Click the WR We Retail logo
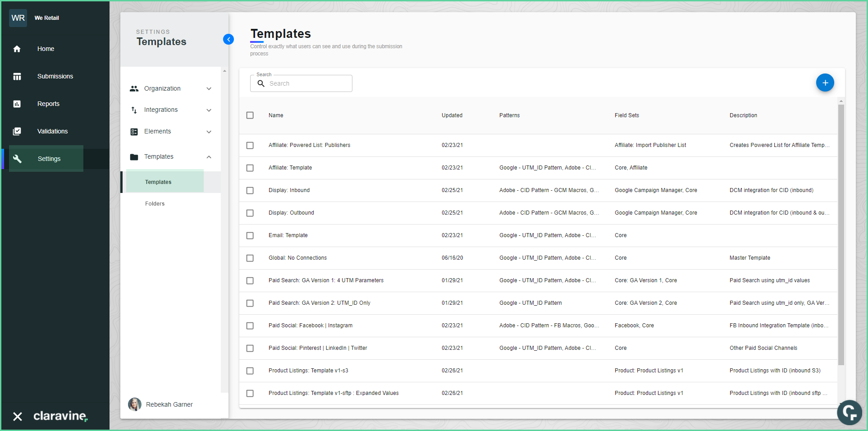This screenshot has height=431, width=868. (18, 18)
